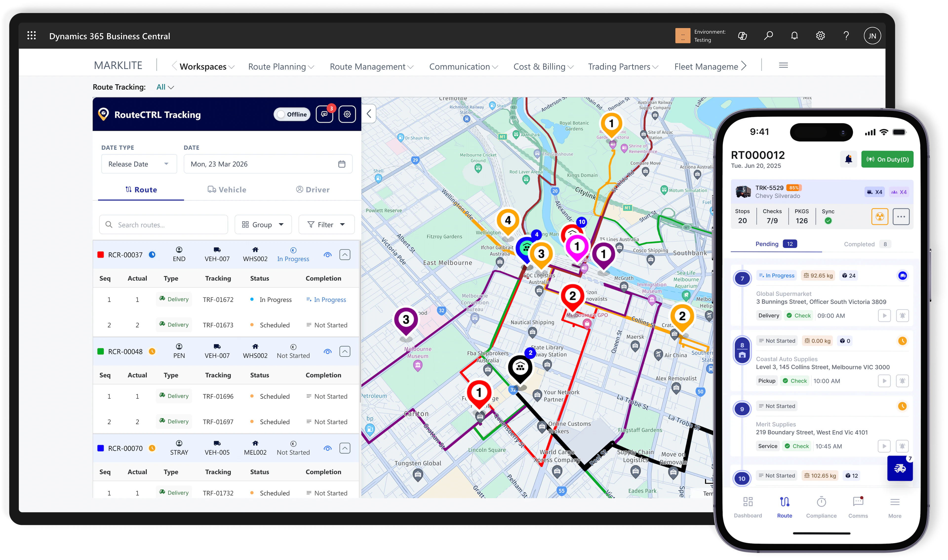Click red pin 2 near Melbourne GPO
Screen dimensions: 948x560
573,297
